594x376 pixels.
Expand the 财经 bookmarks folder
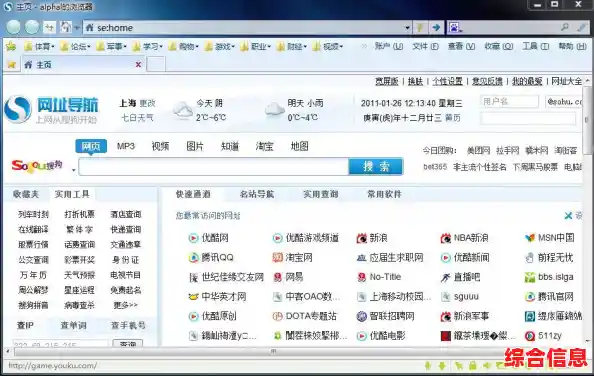tap(291, 47)
